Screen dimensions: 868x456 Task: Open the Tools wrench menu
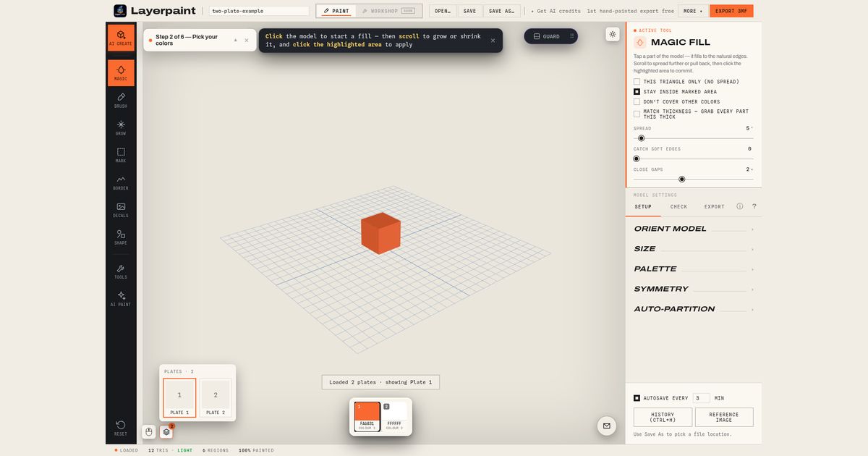[x=121, y=271]
